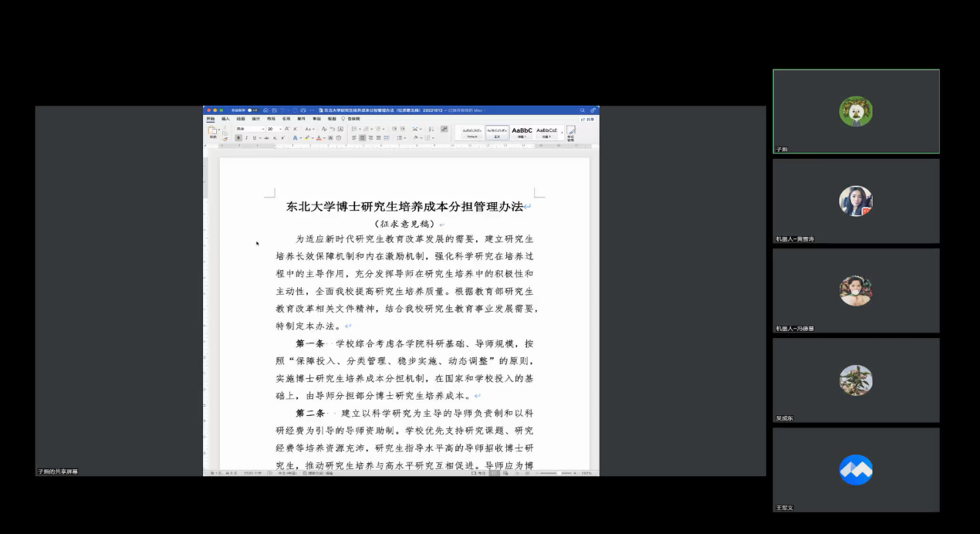Open the Styles Pane button

point(571,132)
